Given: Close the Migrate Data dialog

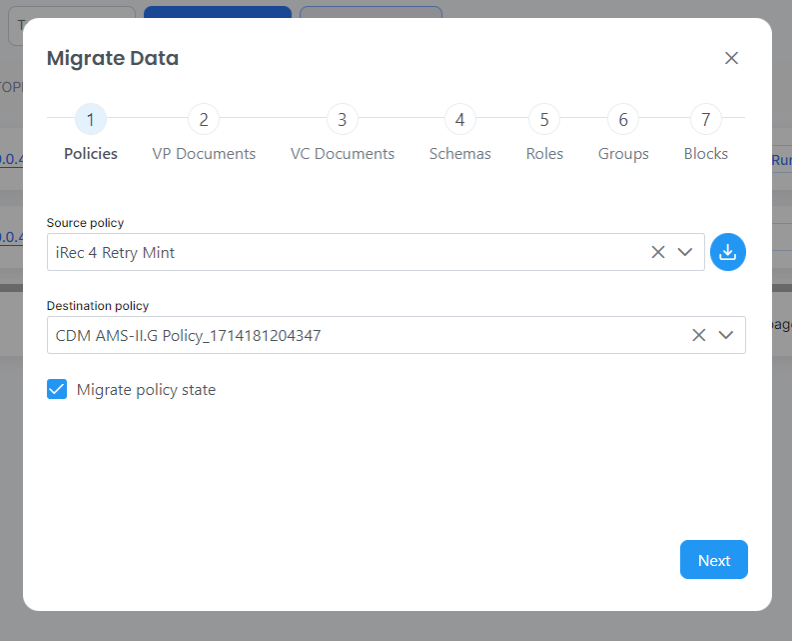Looking at the screenshot, I should (731, 58).
